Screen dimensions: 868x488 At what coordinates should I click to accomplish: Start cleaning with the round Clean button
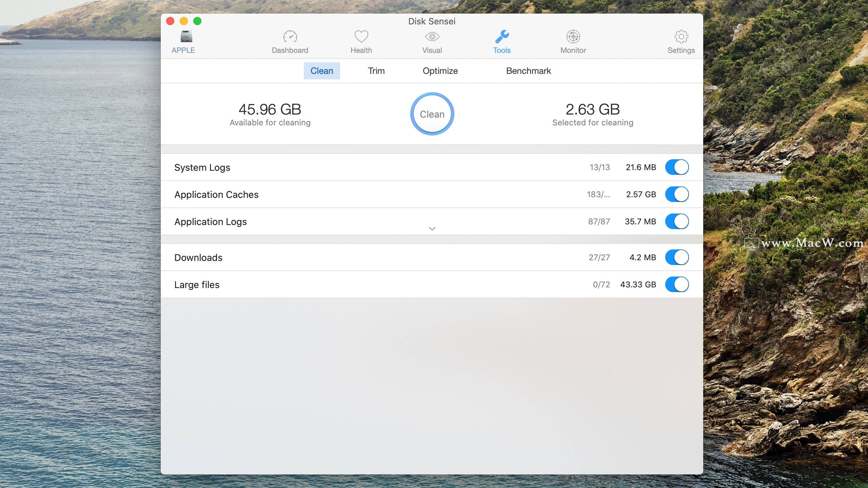point(432,114)
